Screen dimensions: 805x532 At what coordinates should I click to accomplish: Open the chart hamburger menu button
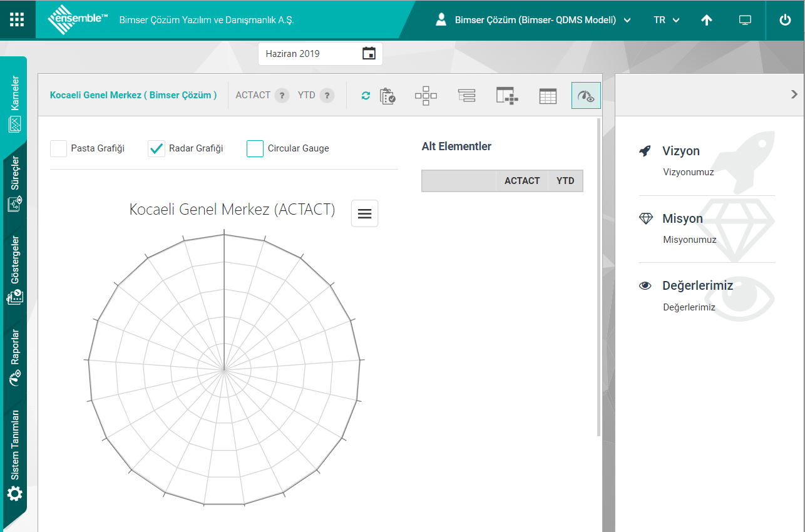[364, 213]
